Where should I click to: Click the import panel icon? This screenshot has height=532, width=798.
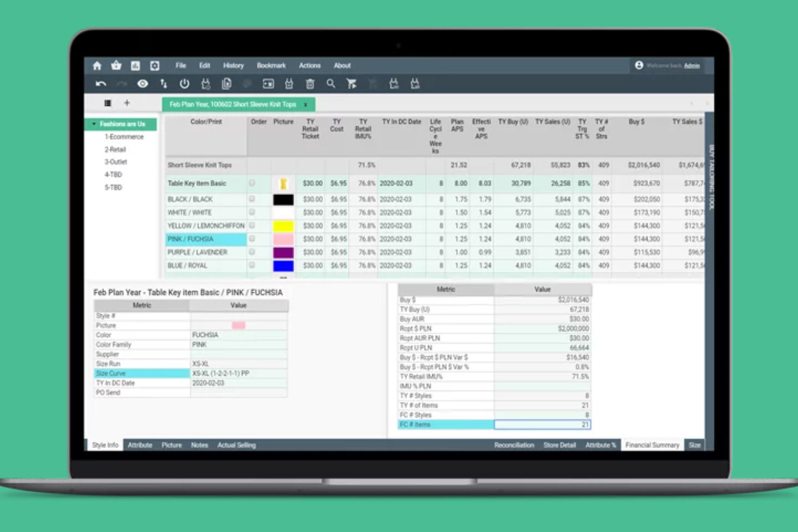pyautogui.click(x=268, y=84)
